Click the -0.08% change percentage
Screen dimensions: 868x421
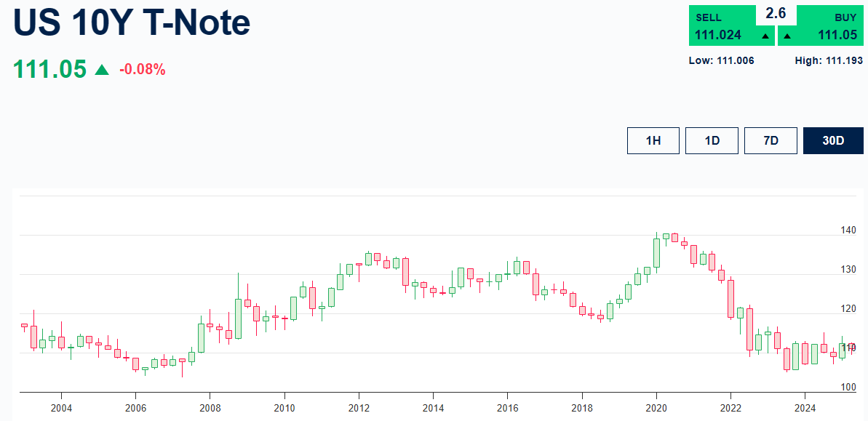141,70
